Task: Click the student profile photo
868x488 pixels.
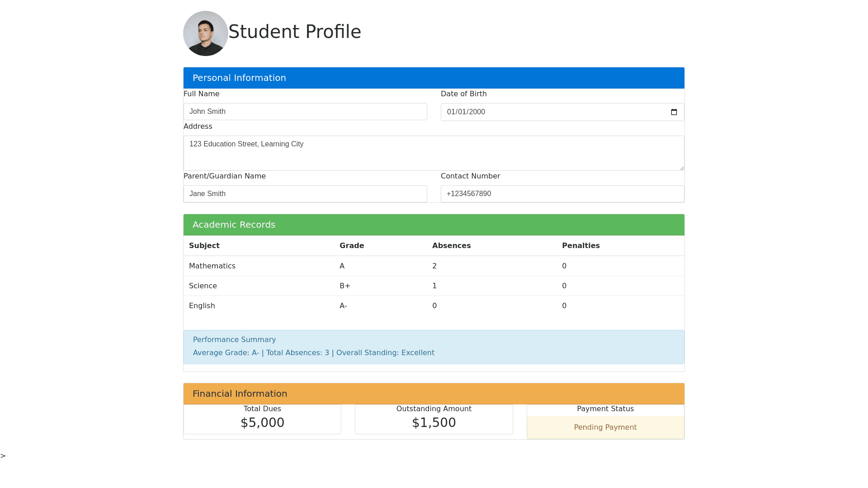Action: 206,33
